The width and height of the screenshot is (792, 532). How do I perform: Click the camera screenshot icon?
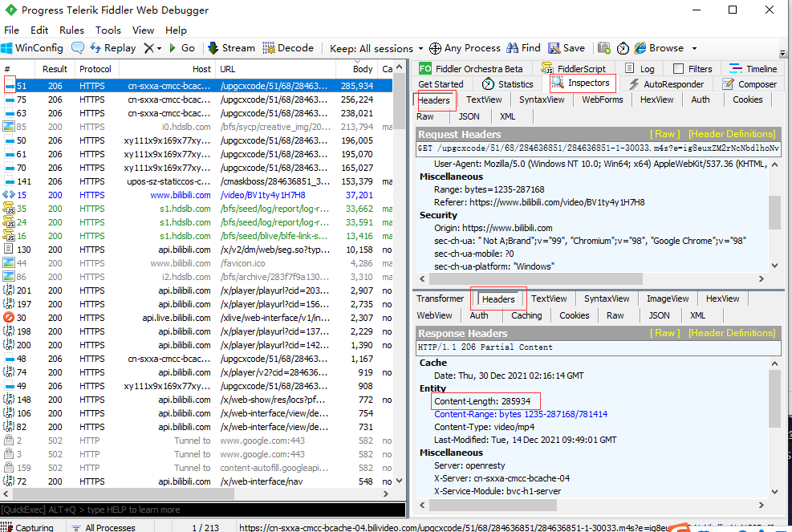click(x=604, y=48)
